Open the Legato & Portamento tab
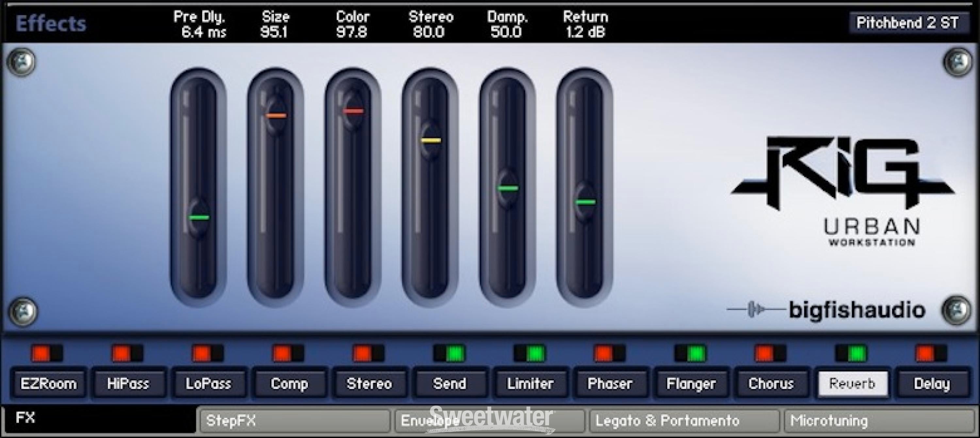The height and width of the screenshot is (438, 980). pyautogui.click(x=684, y=420)
